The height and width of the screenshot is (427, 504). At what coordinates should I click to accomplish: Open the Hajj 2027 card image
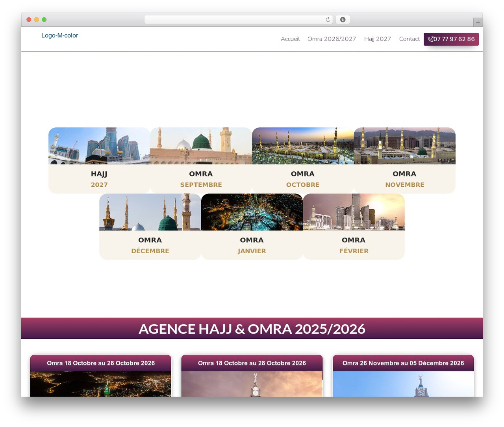click(99, 146)
